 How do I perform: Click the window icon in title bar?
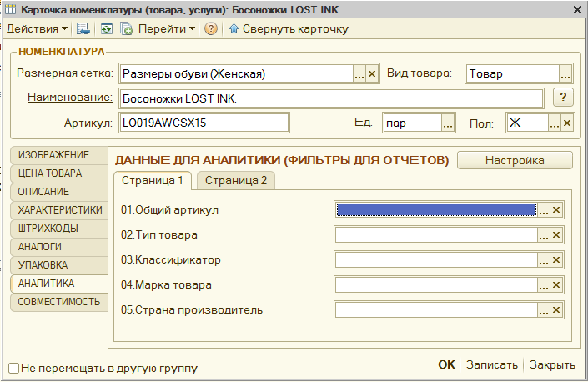pos(10,9)
